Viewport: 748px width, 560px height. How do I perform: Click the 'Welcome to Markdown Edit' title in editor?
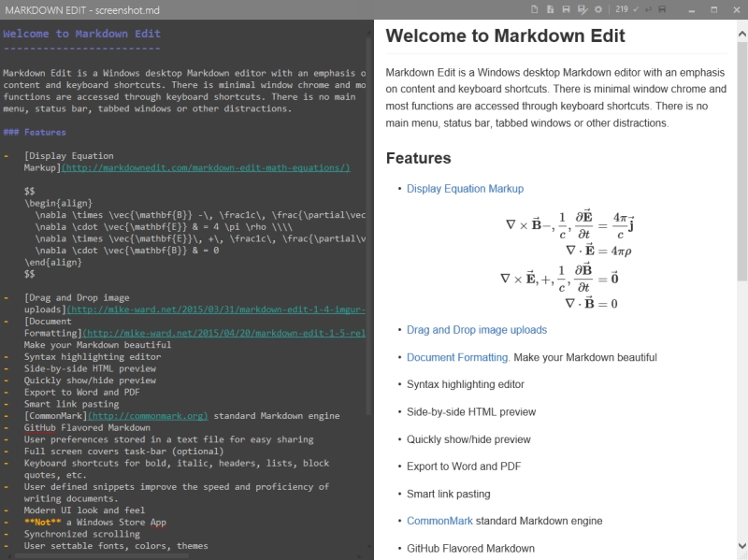coord(81,34)
